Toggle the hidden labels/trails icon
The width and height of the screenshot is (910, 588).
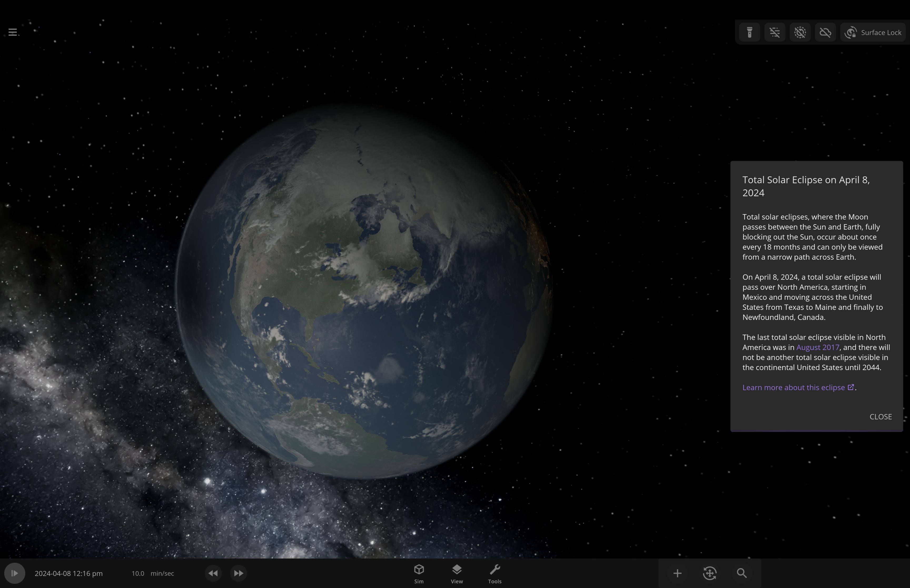click(774, 32)
